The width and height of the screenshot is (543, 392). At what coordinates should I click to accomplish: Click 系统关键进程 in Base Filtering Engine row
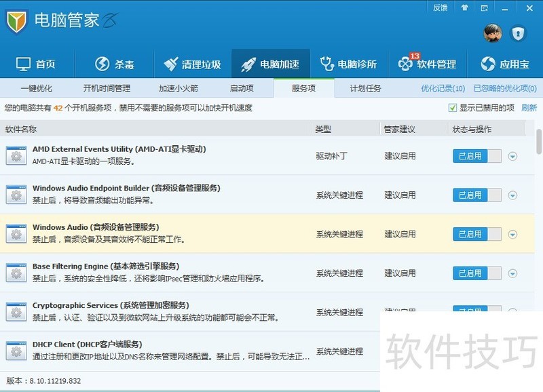coord(339,273)
